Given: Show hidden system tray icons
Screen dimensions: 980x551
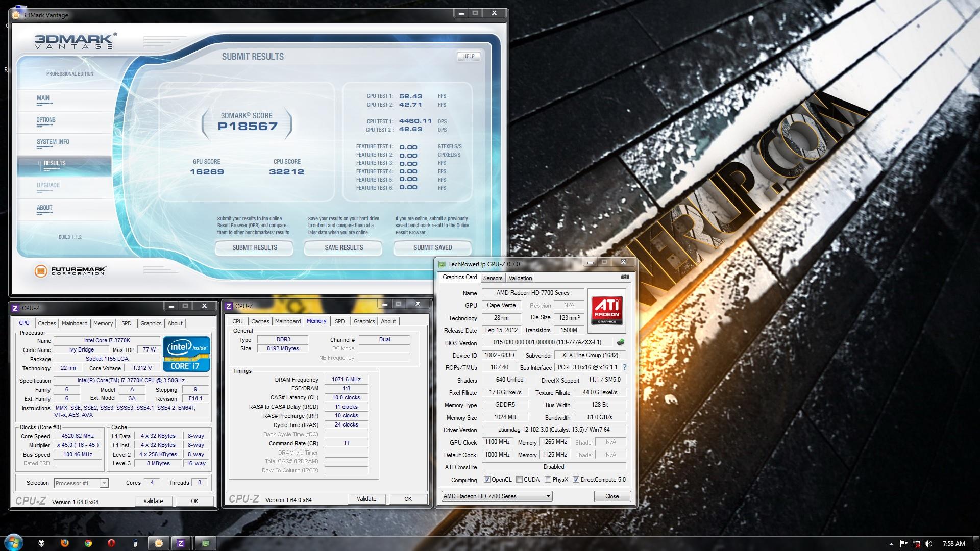Looking at the screenshot, I should click(891, 544).
